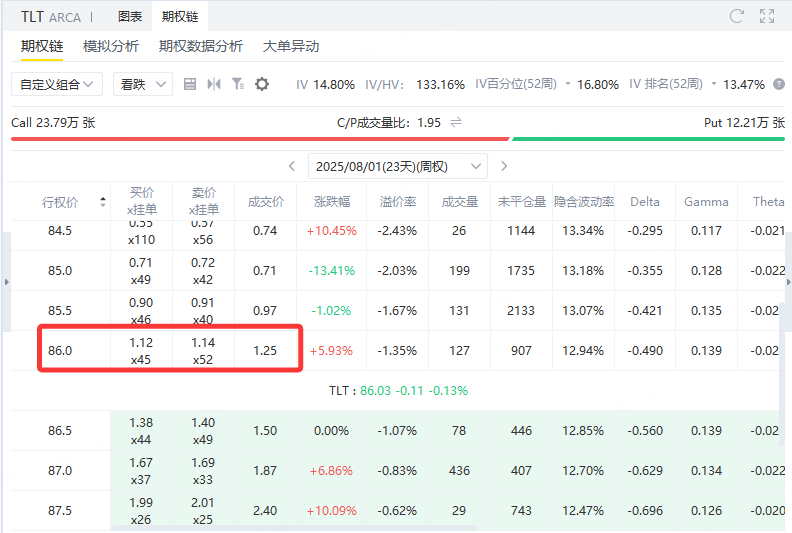Sort by strike price arrows
Viewport: 792px width, 533px height.
103,202
